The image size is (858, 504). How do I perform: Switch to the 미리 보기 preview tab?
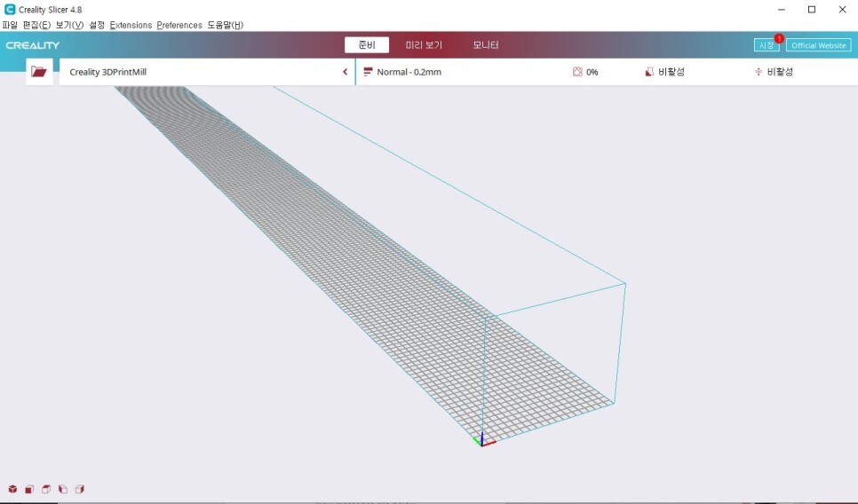tap(424, 45)
